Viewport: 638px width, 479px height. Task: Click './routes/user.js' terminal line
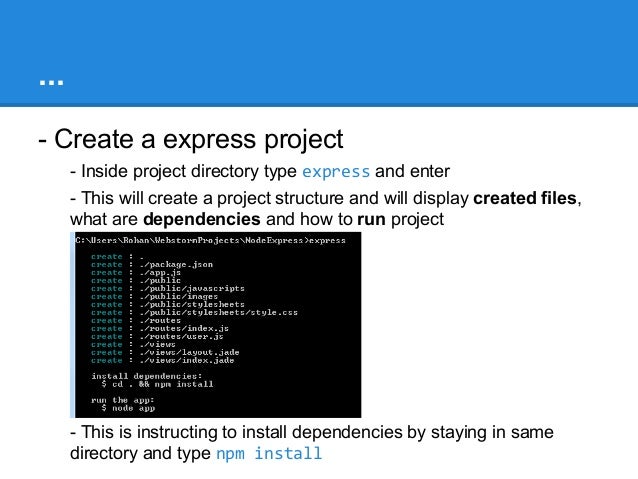[x=157, y=337]
